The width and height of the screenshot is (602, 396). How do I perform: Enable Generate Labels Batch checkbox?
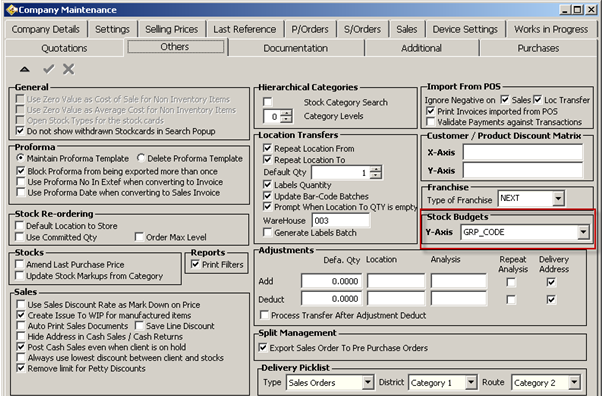[268, 232]
